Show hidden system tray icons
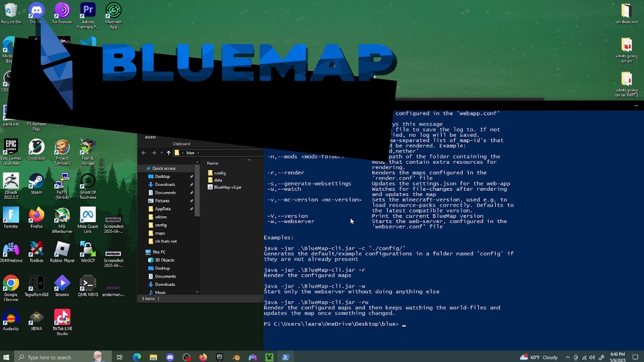The image size is (644, 362). click(568, 357)
